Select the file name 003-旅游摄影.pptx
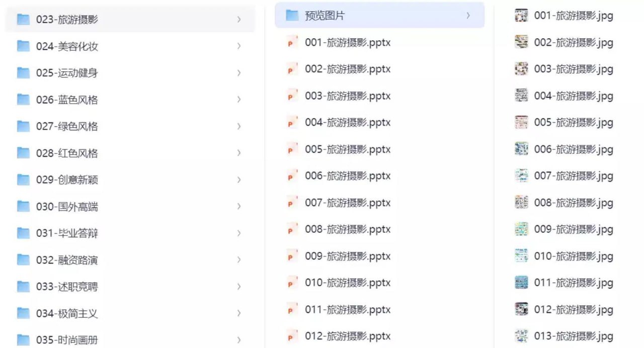 point(348,96)
